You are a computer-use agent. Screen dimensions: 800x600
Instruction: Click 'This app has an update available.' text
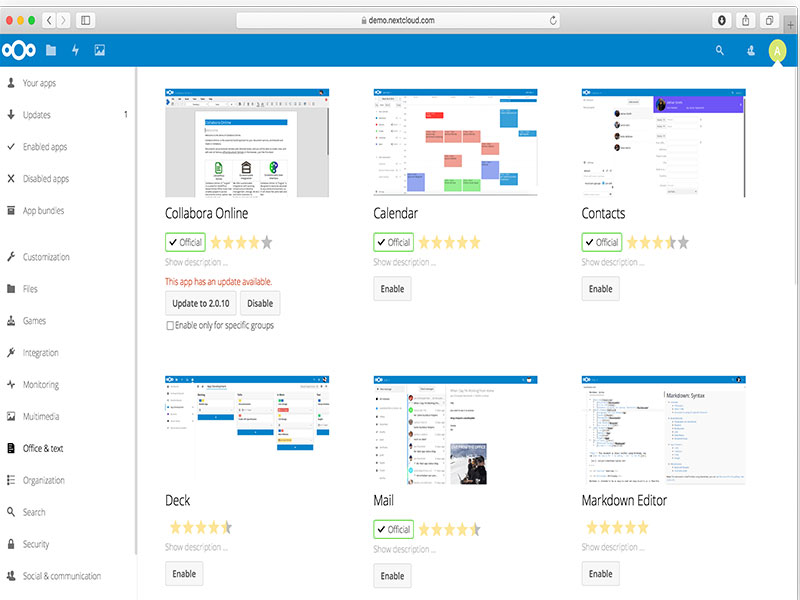click(x=218, y=282)
